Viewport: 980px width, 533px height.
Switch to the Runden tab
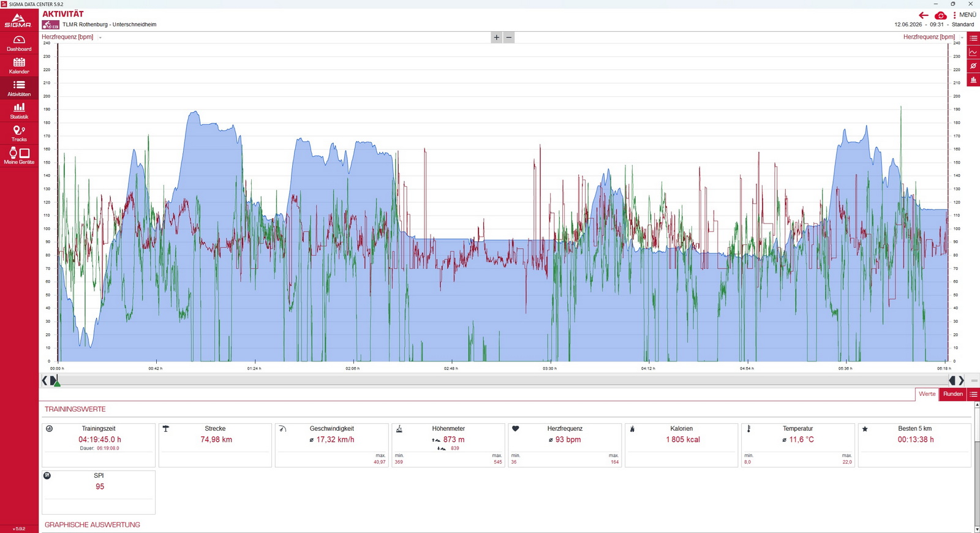pyautogui.click(x=952, y=394)
